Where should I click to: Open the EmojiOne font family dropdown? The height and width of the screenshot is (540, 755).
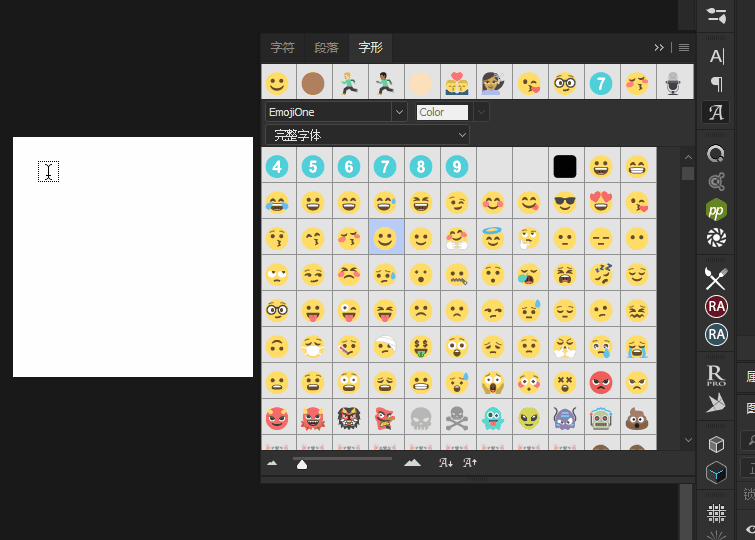point(336,112)
